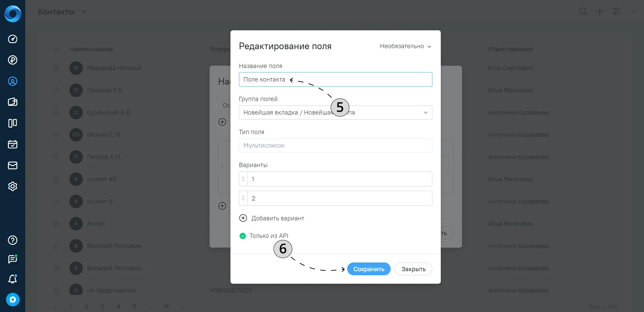Open the dashboard gauge icon in sidebar
The image size is (644, 312).
coord(12,39)
